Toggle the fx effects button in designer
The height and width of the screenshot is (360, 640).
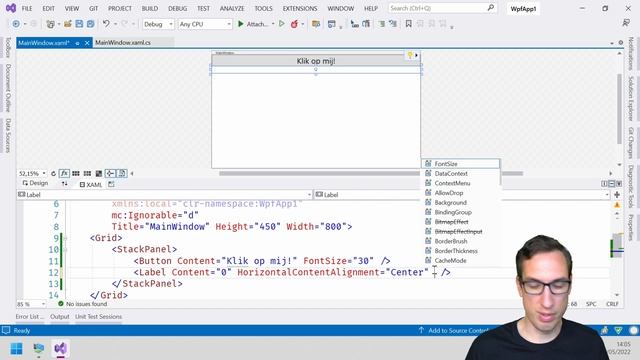[x=64, y=173]
